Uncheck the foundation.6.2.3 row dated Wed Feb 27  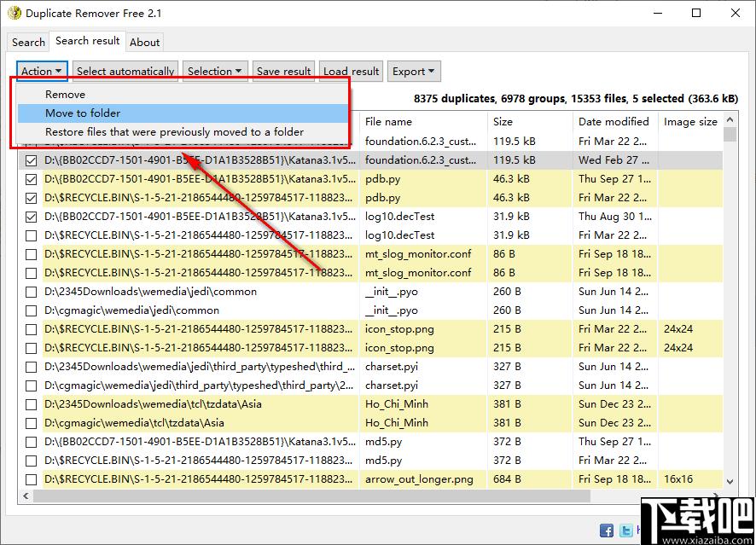(31, 160)
